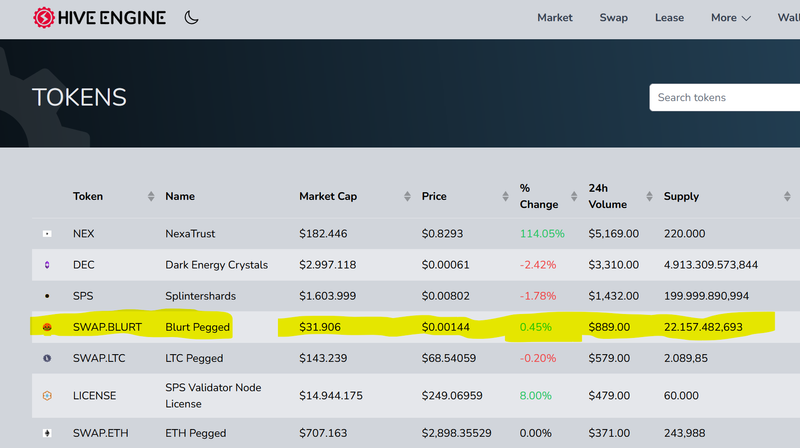Sort the table by Market Cap

[328, 196]
